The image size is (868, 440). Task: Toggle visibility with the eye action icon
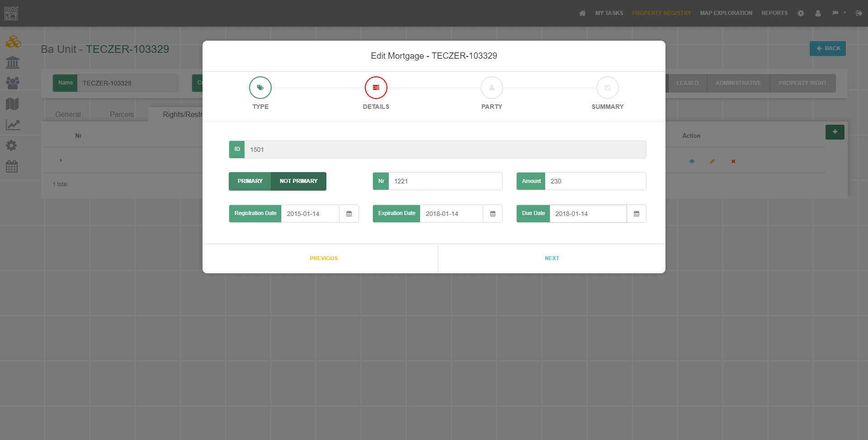[692, 161]
